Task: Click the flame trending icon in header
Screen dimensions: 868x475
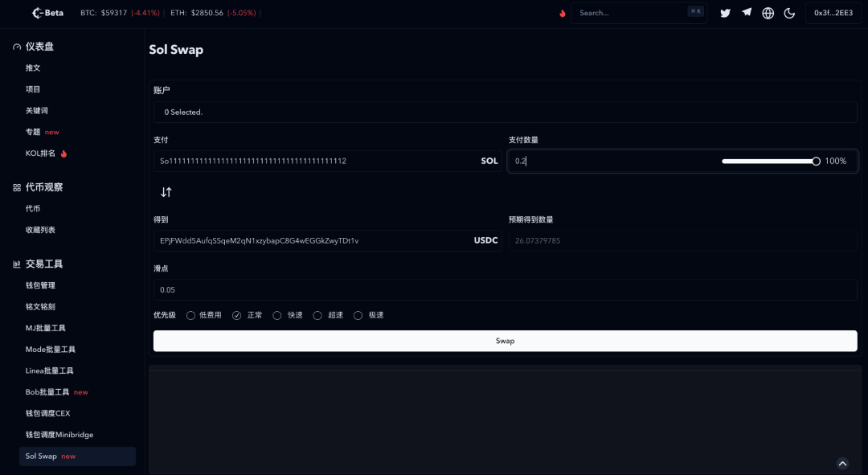Action: pyautogui.click(x=562, y=13)
